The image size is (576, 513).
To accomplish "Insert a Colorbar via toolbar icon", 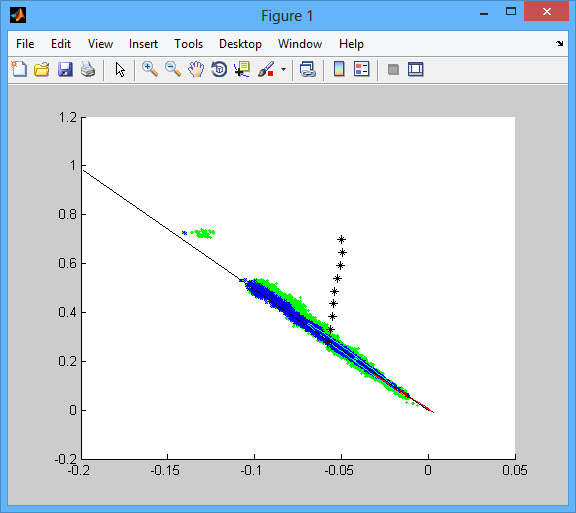I will tap(339, 69).
